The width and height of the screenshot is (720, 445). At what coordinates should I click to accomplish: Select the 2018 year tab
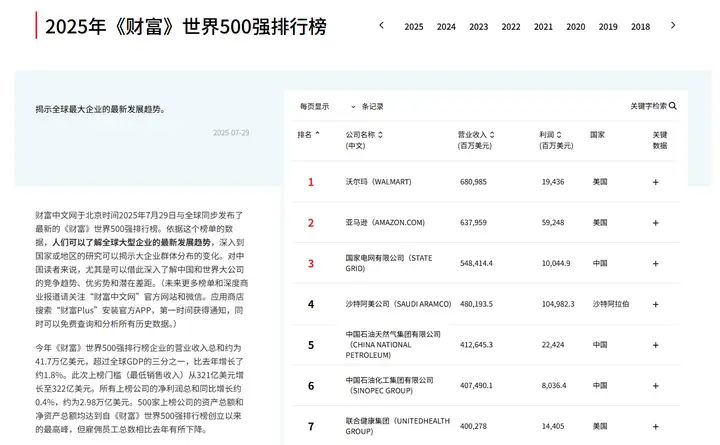[x=640, y=27]
